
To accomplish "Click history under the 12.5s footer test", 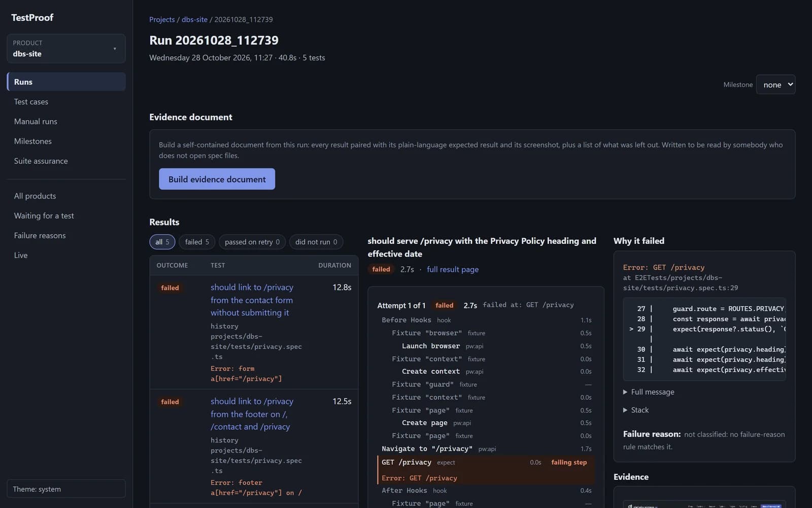I will [x=224, y=440].
